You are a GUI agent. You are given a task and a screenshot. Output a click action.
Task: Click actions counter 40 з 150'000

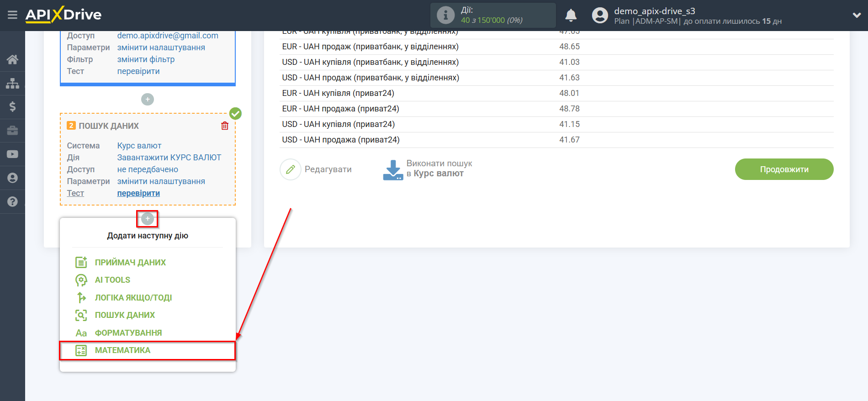pyautogui.click(x=492, y=21)
